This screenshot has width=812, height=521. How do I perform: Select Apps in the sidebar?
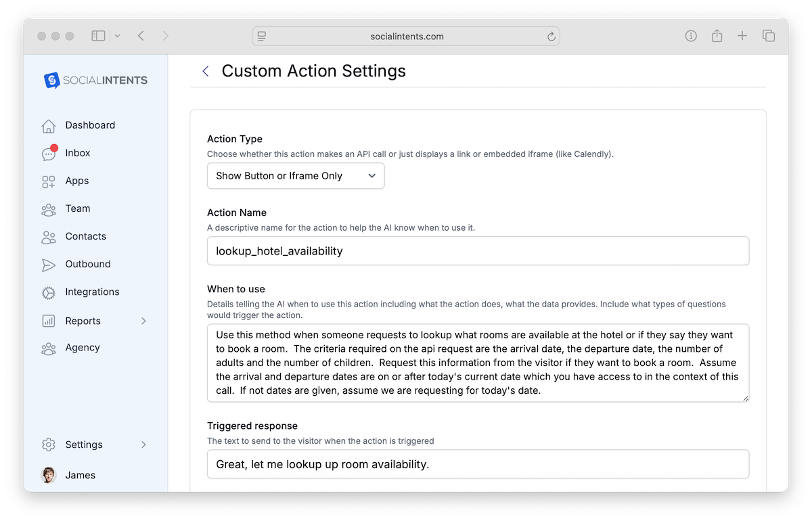point(76,181)
